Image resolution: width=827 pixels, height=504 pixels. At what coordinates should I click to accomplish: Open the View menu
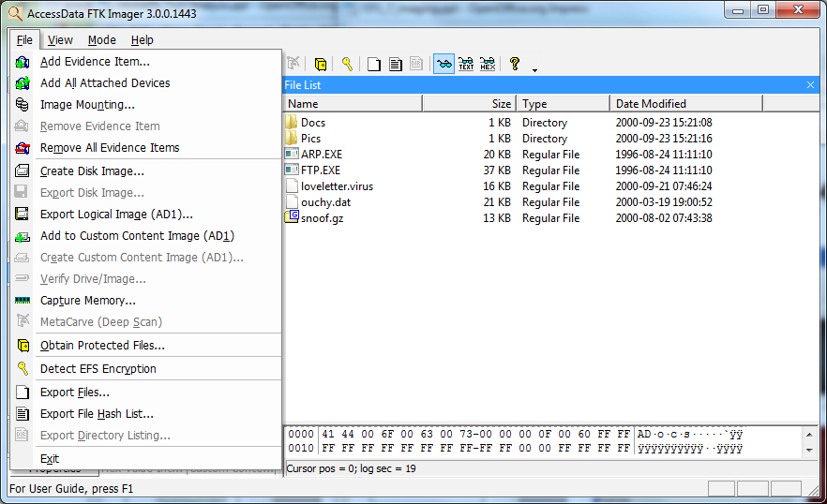pos(60,40)
